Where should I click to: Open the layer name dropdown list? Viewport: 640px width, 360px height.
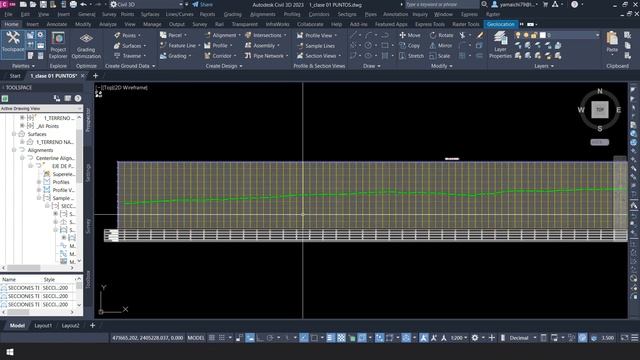[598, 35]
